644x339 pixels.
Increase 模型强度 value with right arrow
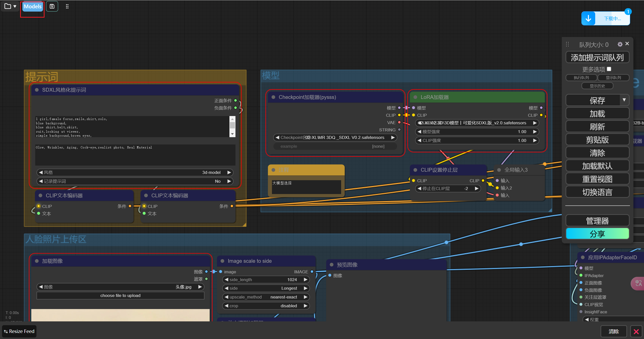535,132
